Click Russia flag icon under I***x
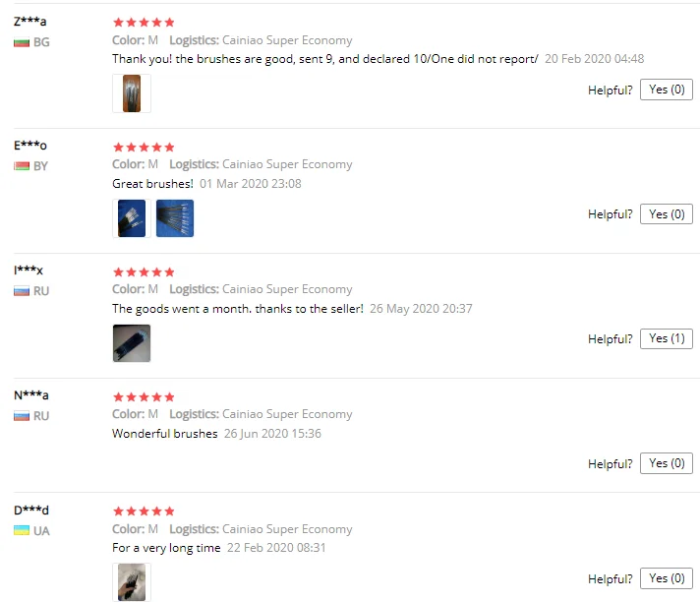Viewport: 700px width, 602px height. [x=22, y=291]
